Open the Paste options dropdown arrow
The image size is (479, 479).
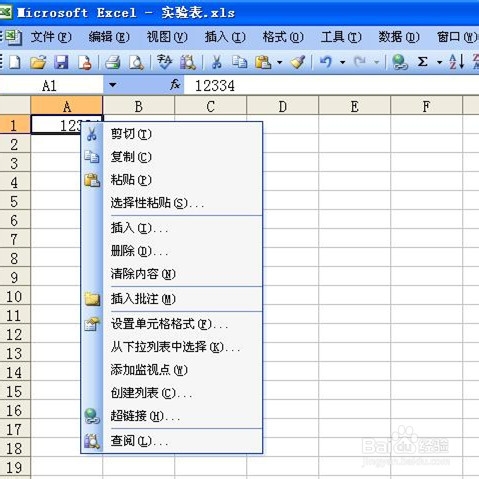point(280,62)
